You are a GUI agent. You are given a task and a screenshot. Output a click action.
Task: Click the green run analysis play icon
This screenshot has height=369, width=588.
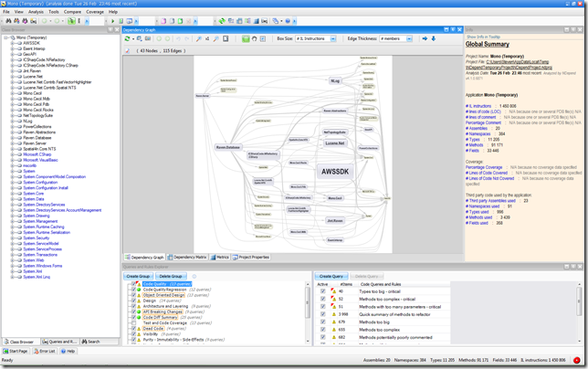(x=113, y=20)
